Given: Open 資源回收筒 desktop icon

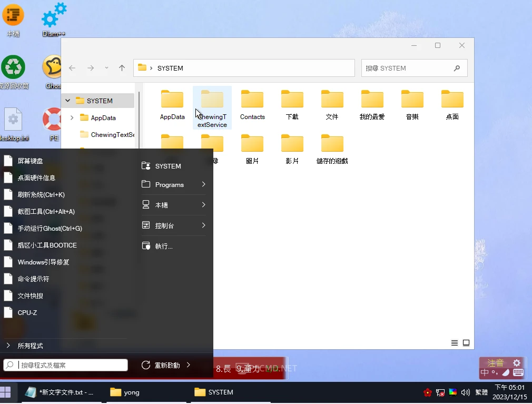Looking at the screenshot, I should [x=14, y=72].
